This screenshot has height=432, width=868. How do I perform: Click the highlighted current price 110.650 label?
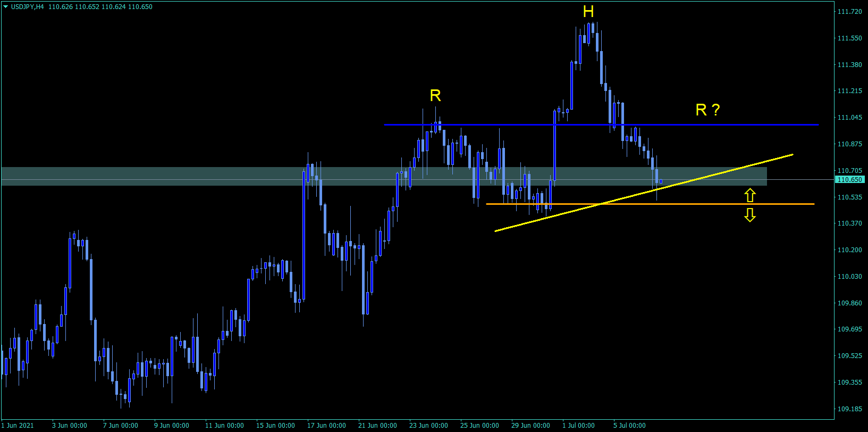[850, 180]
